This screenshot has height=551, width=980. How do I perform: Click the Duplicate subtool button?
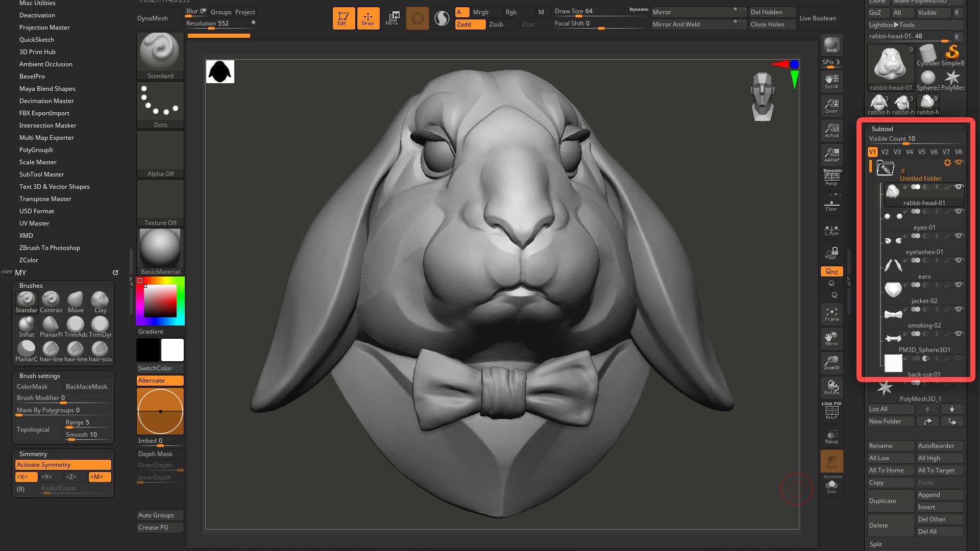pos(891,501)
